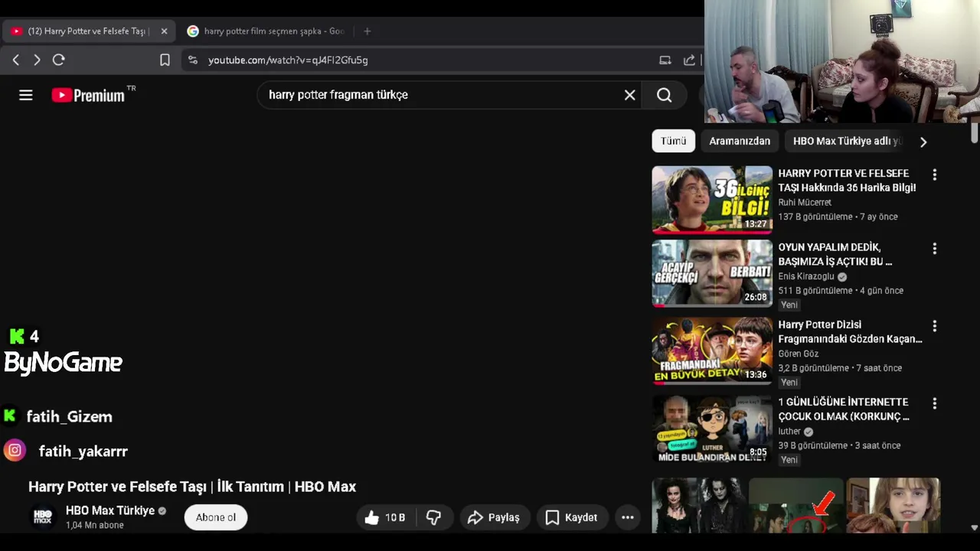
Task: Click the Paylaş share button
Action: [494, 517]
